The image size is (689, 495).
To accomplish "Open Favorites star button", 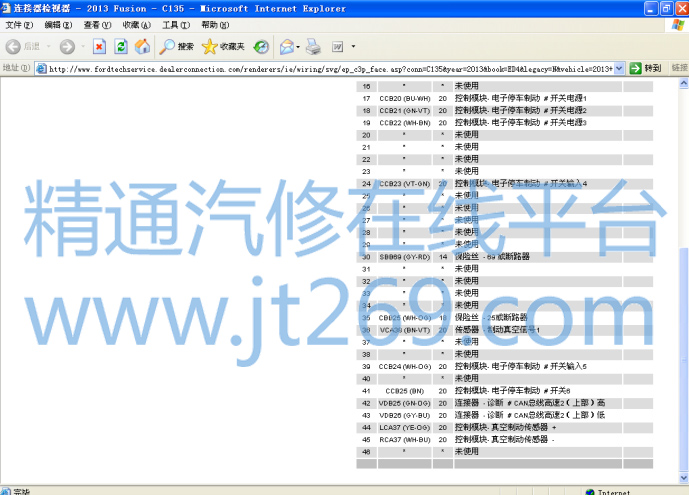I will 223,46.
